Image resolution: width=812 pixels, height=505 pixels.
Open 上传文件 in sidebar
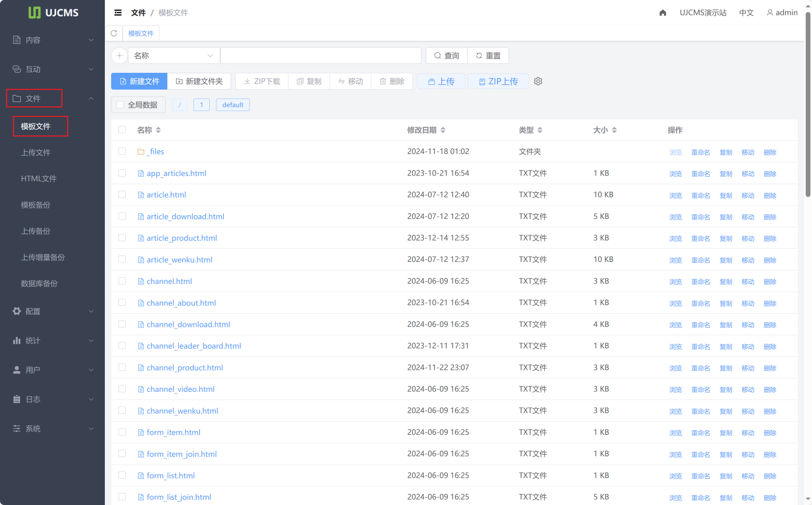[36, 152]
